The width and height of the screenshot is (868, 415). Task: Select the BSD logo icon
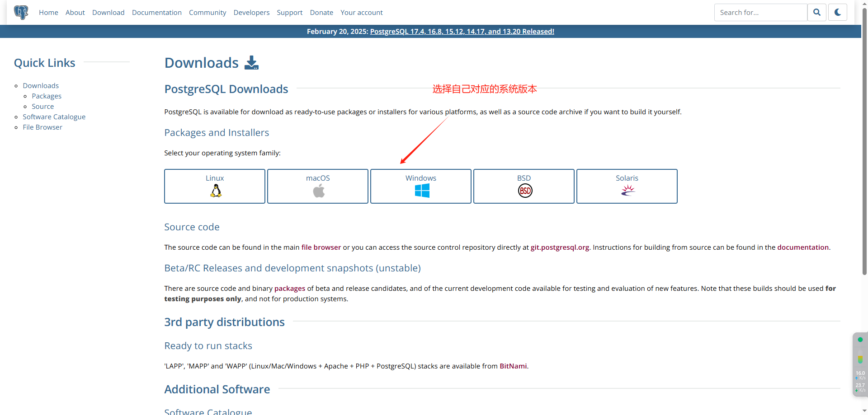[x=525, y=191]
